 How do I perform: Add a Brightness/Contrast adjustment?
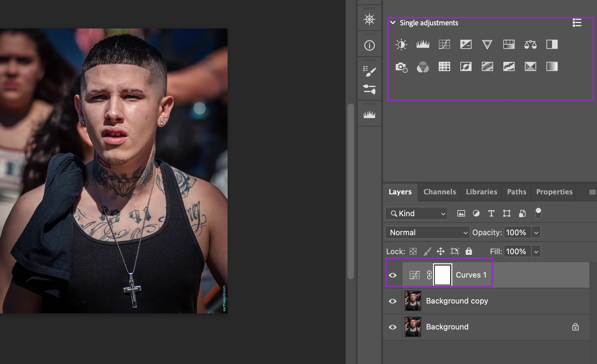pyautogui.click(x=401, y=45)
